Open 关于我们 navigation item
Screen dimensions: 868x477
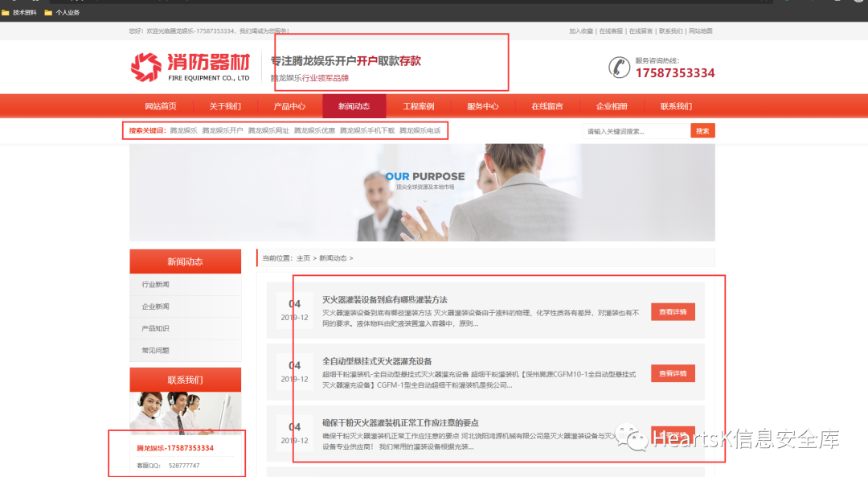pos(225,106)
